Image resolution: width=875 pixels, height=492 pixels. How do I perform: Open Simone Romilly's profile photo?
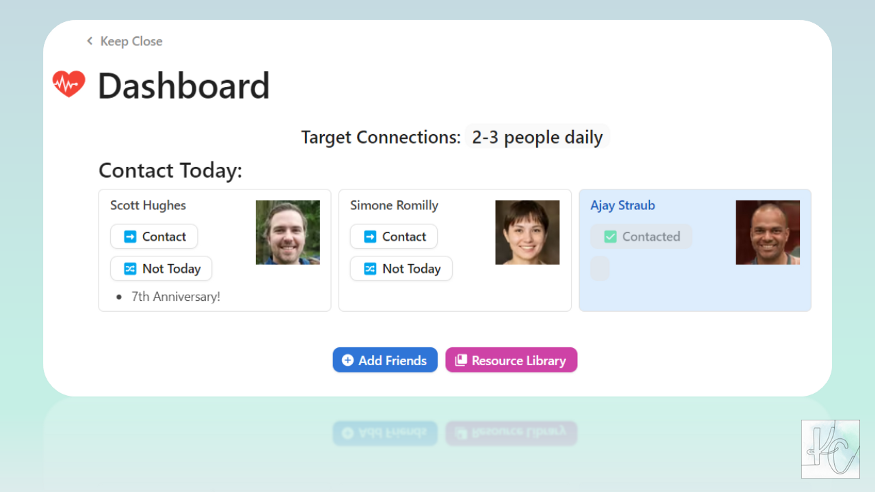[x=527, y=232]
